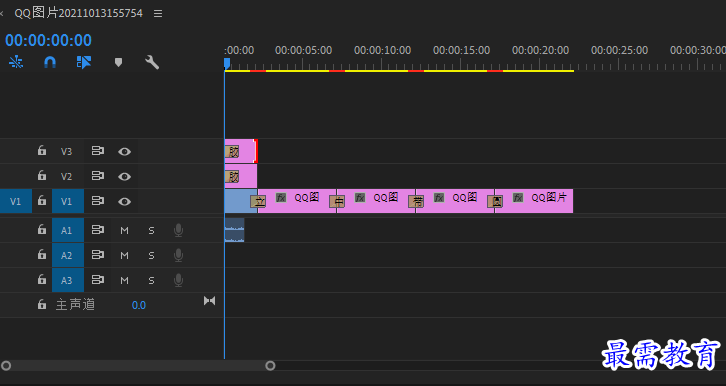Click the left handle of the zoom scrollbar
The image size is (726, 386).
click(6, 366)
